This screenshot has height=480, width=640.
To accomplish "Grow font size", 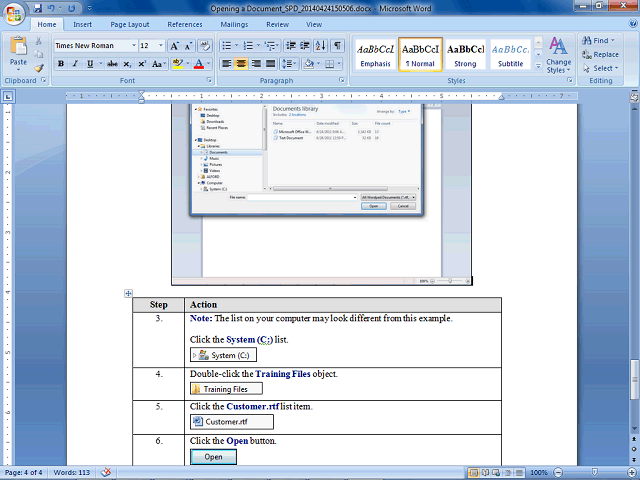I will click(x=174, y=46).
